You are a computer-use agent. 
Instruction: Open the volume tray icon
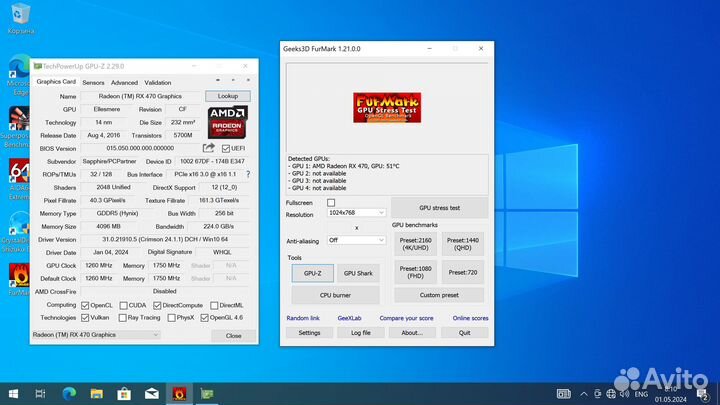624,394
